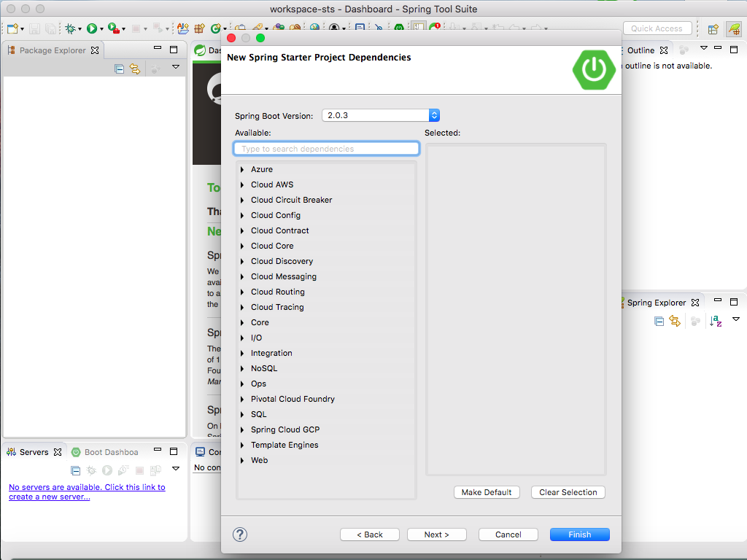This screenshot has width=747, height=560.
Task: Click the Debug bug icon in main toolbar
Action: pyautogui.click(x=71, y=28)
